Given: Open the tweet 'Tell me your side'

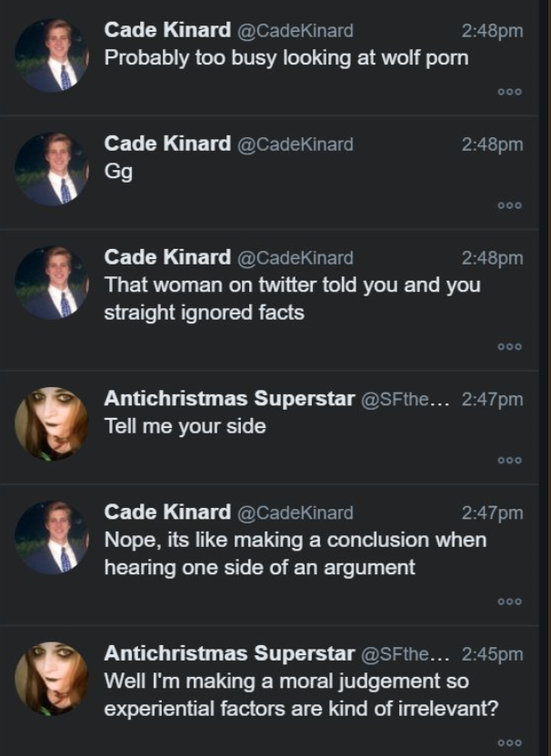Looking at the screenshot, I should pyautogui.click(x=185, y=426).
